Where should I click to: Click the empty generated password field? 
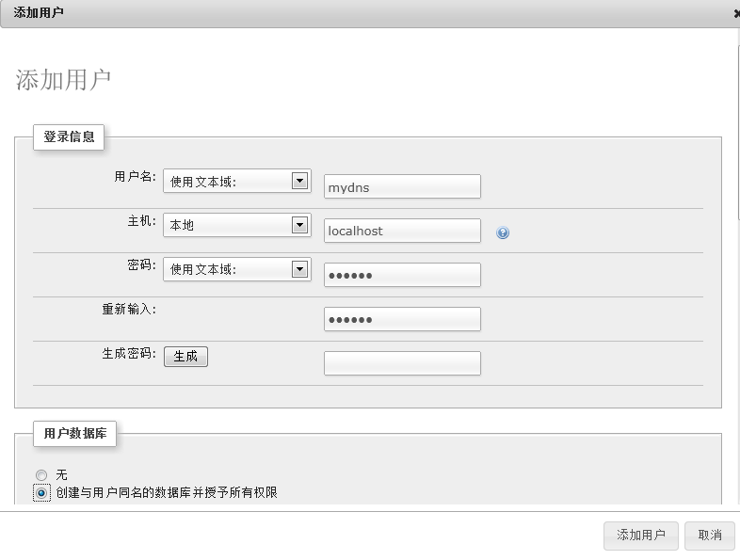402,363
